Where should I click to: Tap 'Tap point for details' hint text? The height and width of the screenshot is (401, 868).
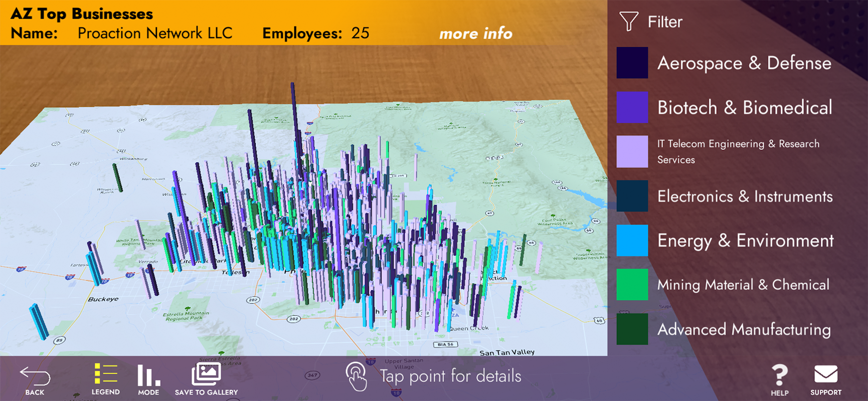click(450, 376)
